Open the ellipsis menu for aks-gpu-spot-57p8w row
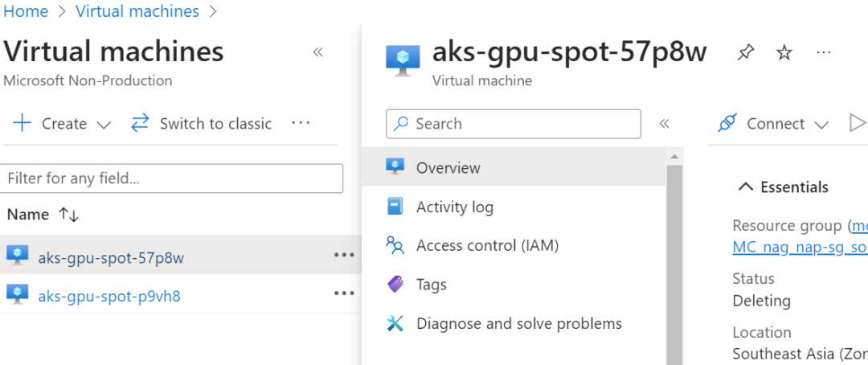 (x=344, y=255)
